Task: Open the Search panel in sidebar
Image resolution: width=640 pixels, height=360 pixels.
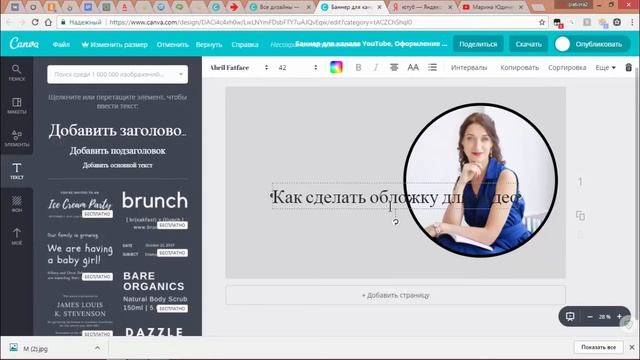Action: 17,73
